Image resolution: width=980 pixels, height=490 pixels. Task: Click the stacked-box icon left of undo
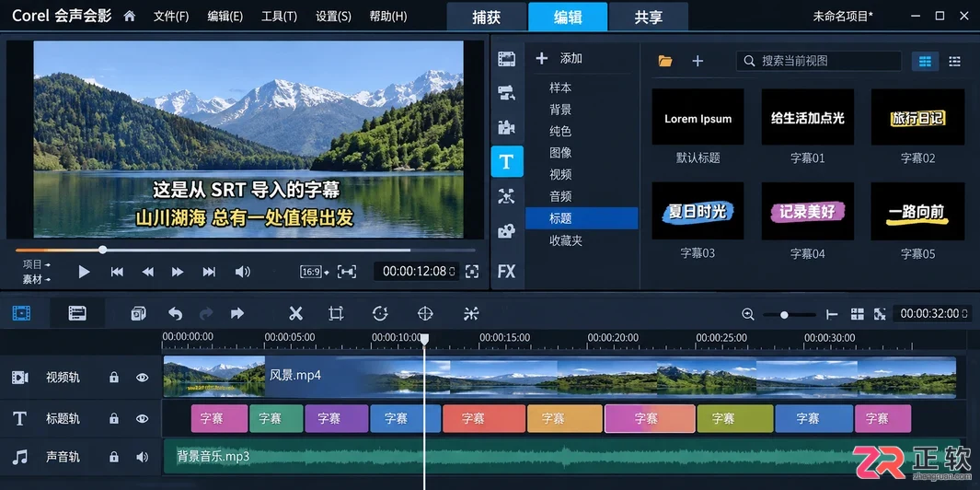138,313
